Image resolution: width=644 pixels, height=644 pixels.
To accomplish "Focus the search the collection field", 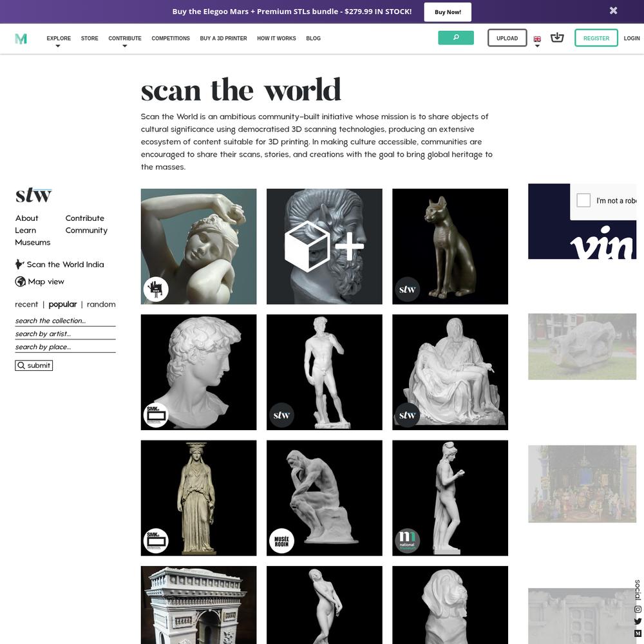I will [65, 321].
